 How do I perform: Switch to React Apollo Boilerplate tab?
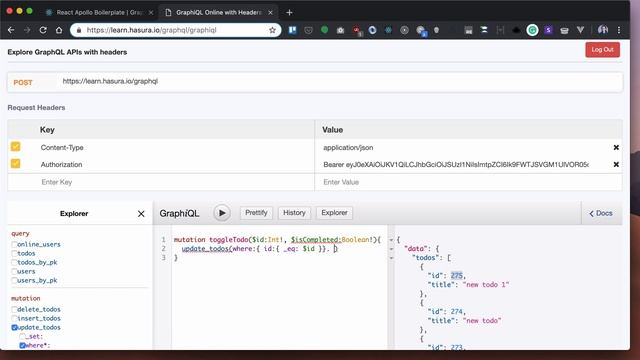pos(98,13)
